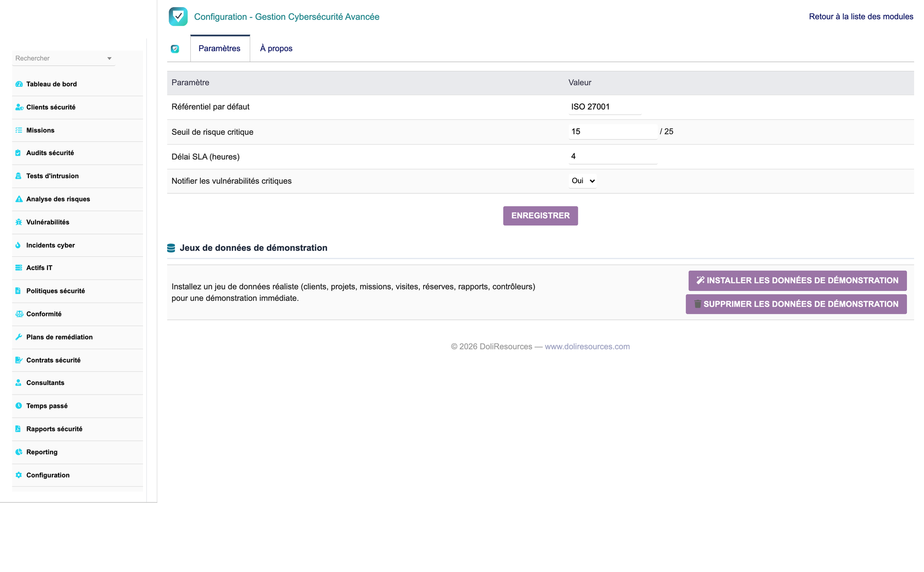
Task: Open Audits sécurité menu entry
Action: (50, 153)
